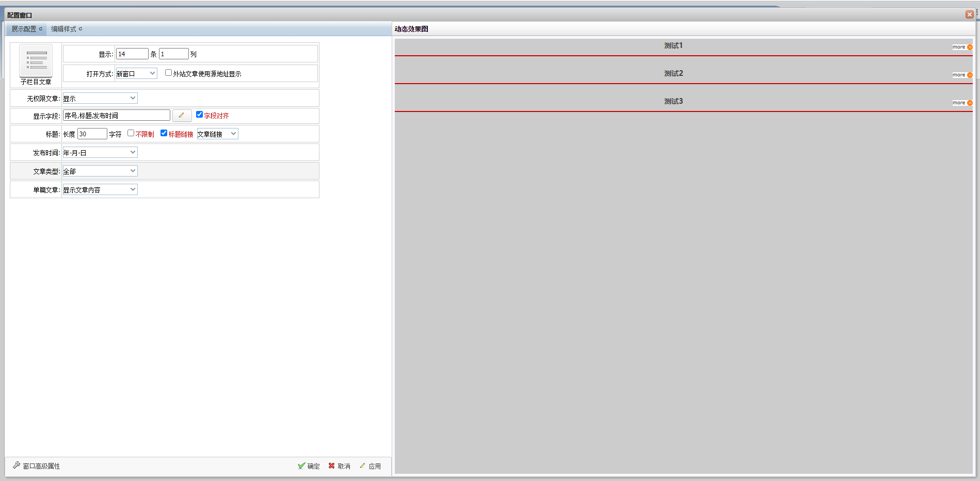Click the refresh icon on 编辑样式 tab
The image size is (980, 481).
tap(81, 29)
